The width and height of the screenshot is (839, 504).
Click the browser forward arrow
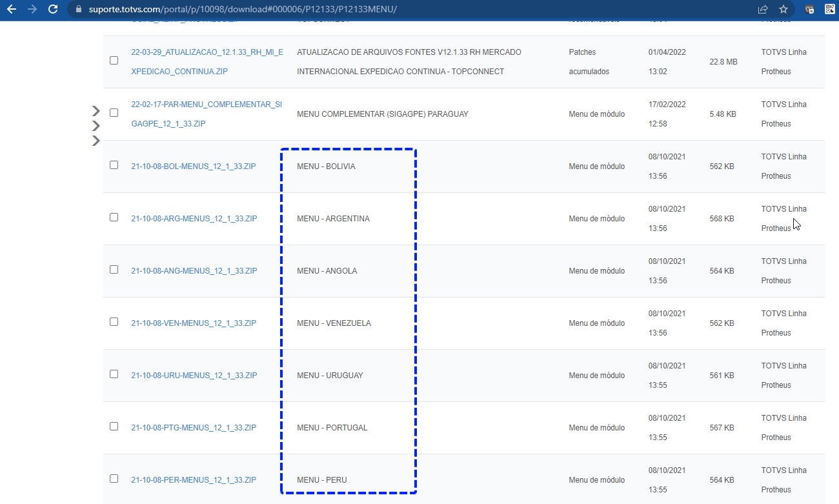pyautogui.click(x=32, y=9)
